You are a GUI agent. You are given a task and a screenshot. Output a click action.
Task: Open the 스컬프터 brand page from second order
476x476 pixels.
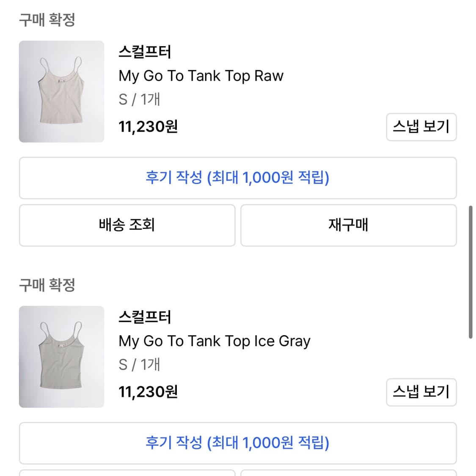pos(144,316)
